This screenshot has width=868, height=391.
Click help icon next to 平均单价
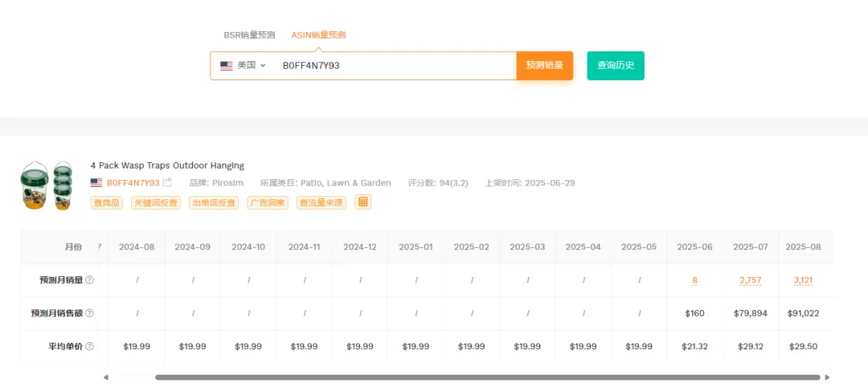(90, 346)
